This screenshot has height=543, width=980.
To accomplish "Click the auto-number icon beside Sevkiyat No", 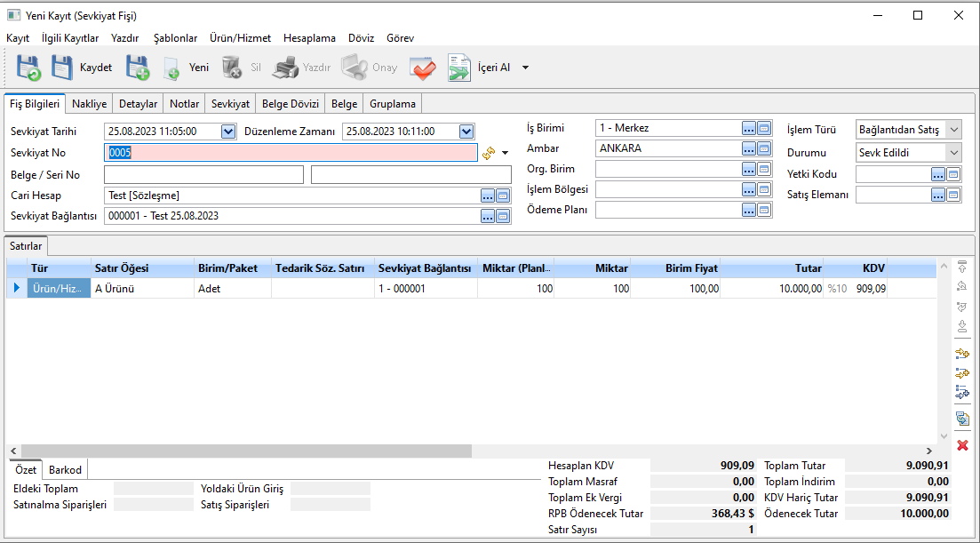I will click(x=489, y=153).
